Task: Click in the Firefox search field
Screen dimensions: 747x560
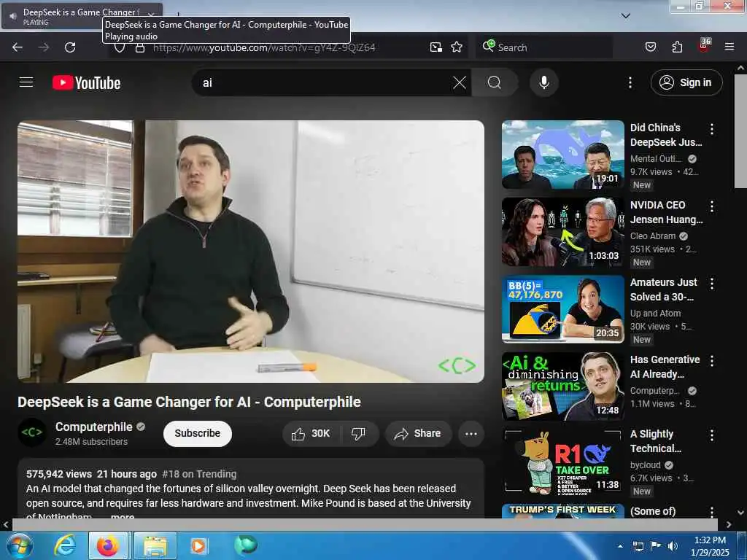Action: pyautogui.click(x=544, y=47)
